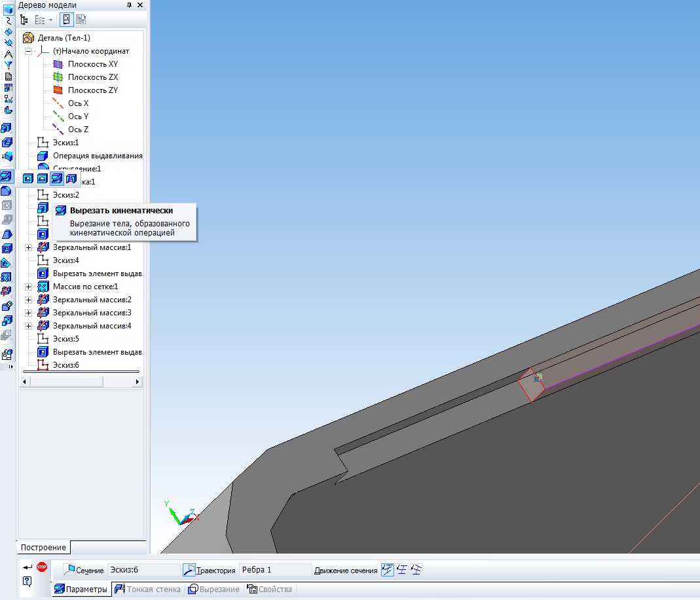
Task: Click the Траектория input field showing Ребра 1
Action: [274, 570]
